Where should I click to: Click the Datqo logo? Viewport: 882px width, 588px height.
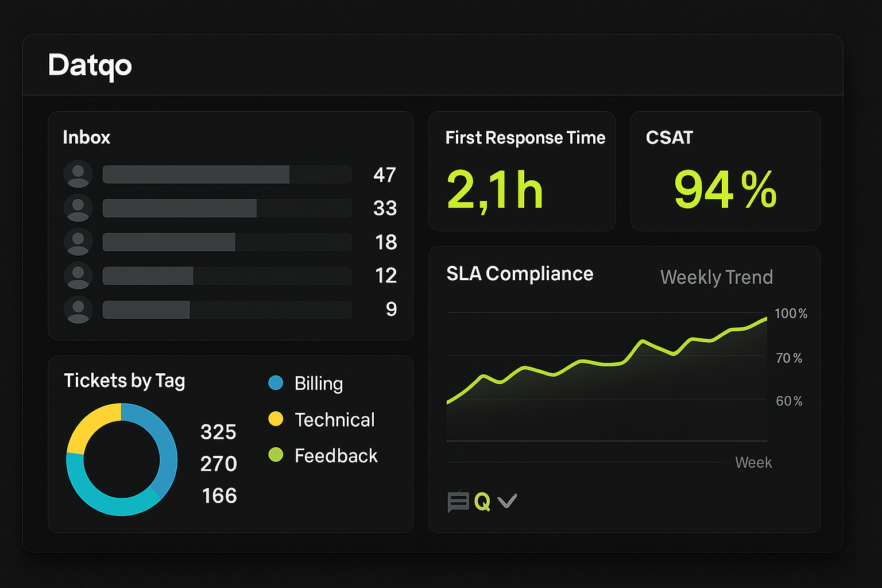click(90, 65)
